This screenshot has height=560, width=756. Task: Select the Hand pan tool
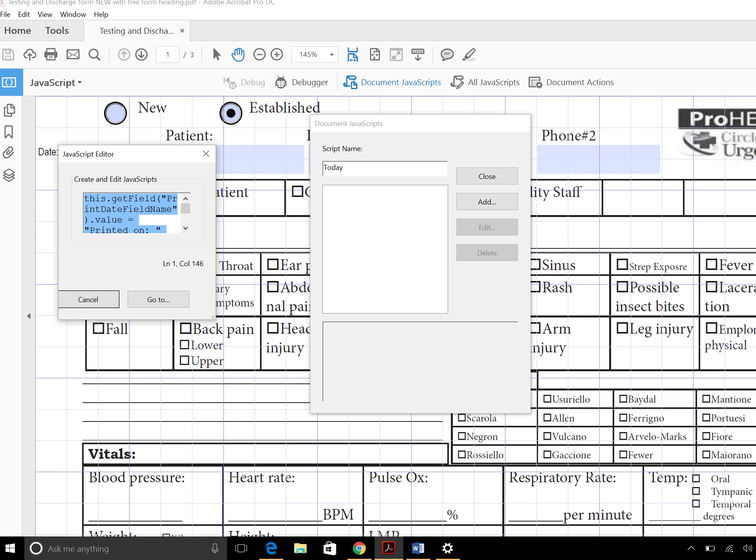point(238,55)
